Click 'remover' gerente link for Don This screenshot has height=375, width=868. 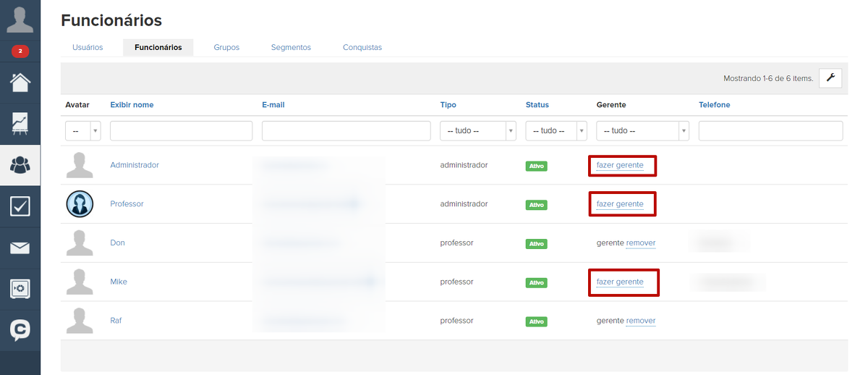point(641,243)
